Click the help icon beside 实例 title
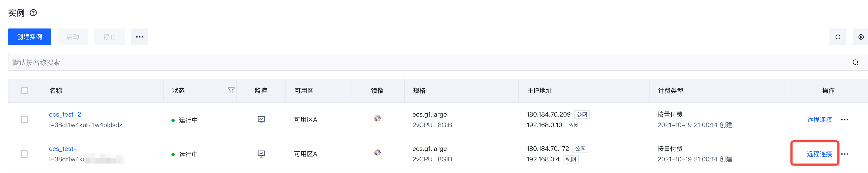868x173 pixels. [33, 13]
